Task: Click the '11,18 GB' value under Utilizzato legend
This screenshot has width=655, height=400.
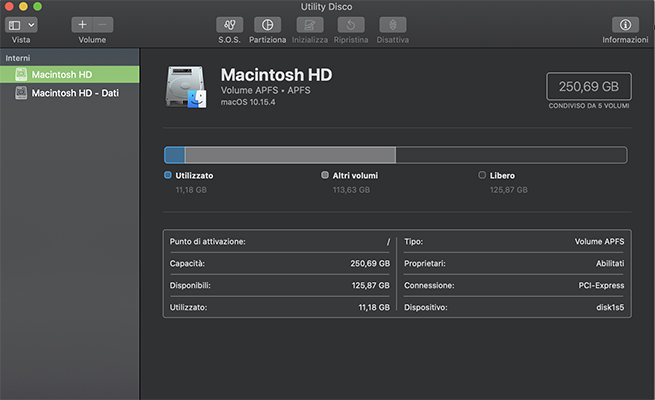Action: [x=191, y=190]
